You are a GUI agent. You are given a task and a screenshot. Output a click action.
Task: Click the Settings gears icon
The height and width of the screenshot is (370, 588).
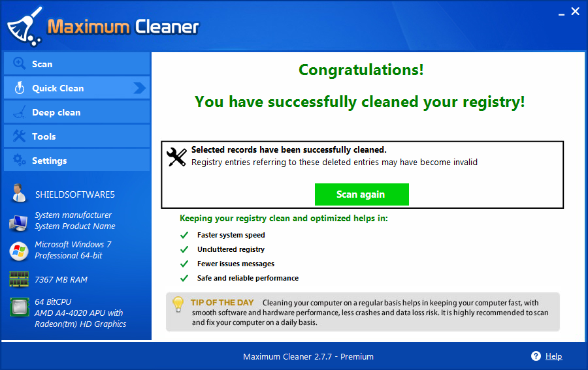(20, 161)
